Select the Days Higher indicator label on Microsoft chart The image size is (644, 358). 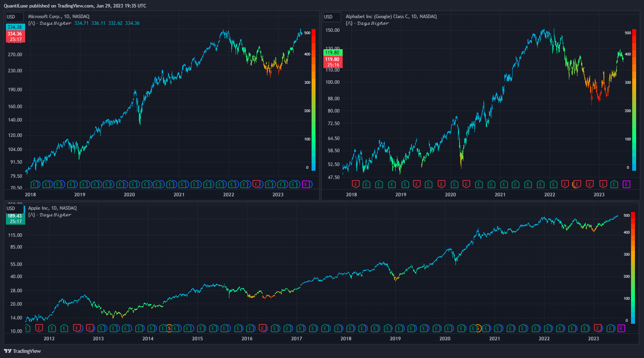point(50,23)
